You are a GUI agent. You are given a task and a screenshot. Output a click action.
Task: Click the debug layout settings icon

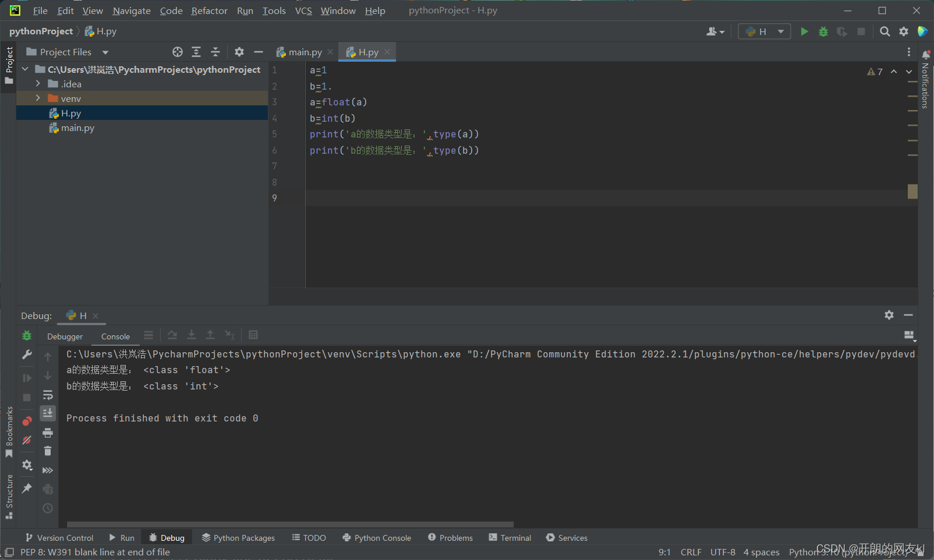click(x=909, y=335)
